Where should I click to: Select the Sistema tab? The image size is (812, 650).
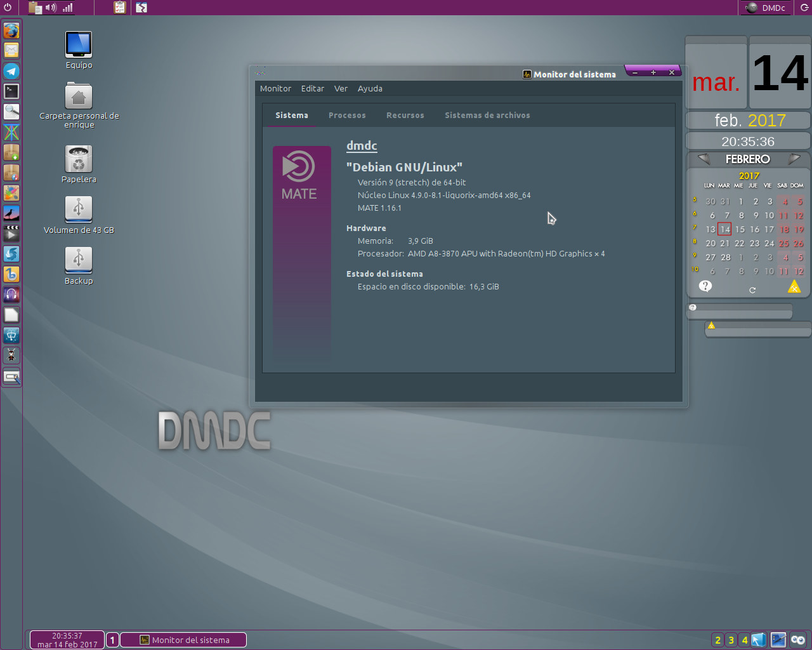click(x=292, y=116)
